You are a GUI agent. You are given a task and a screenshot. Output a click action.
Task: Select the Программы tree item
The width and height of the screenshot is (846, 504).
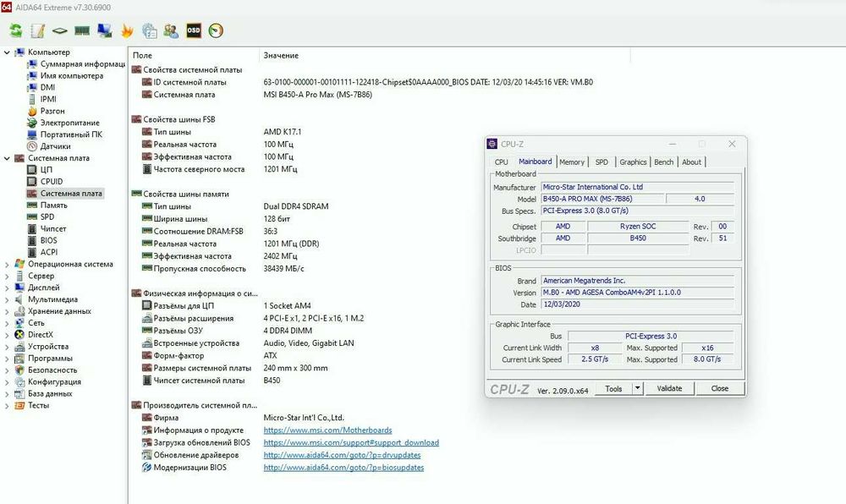pyautogui.click(x=50, y=359)
